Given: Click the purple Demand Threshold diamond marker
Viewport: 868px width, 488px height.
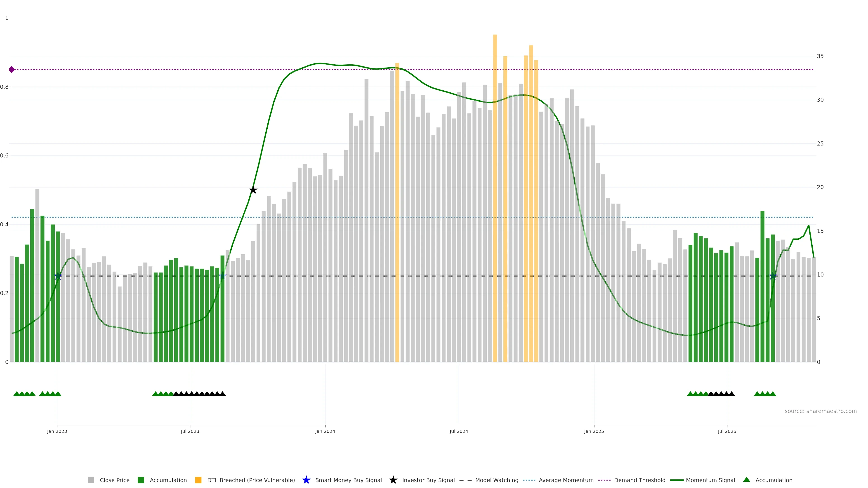Looking at the screenshot, I should tap(12, 69).
